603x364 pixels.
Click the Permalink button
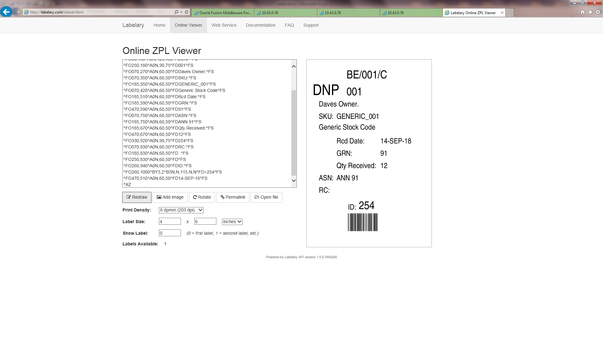(x=233, y=197)
